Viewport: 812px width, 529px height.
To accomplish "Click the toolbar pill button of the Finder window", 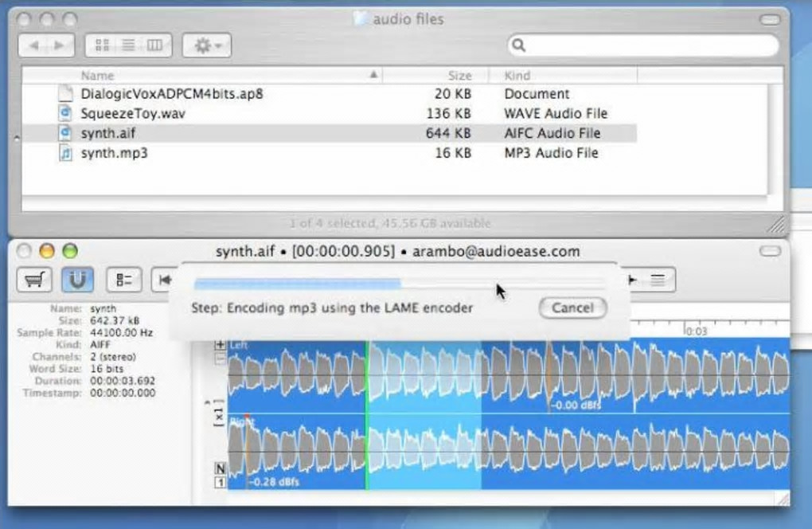I will click(x=770, y=20).
